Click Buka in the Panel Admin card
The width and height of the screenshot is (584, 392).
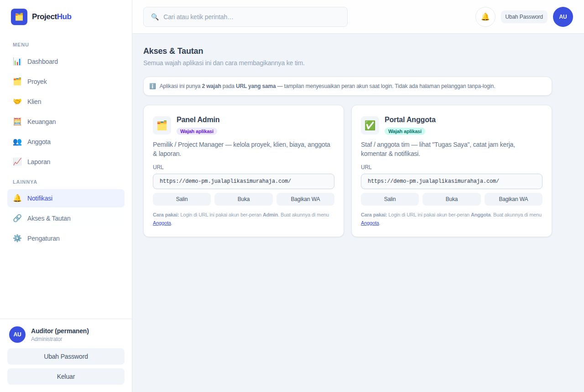point(244,199)
